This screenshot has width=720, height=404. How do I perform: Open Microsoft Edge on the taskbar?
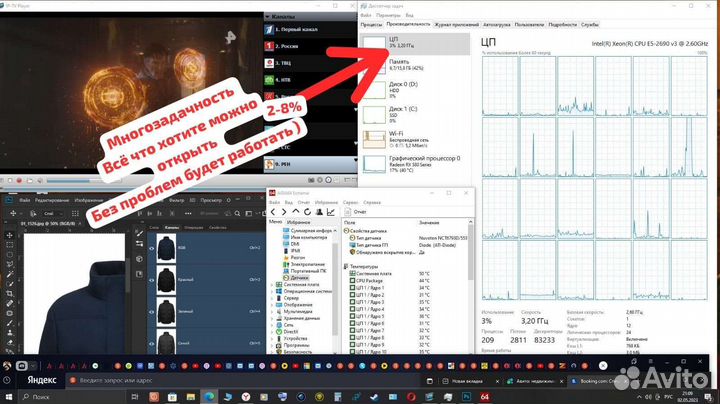[x=209, y=397]
